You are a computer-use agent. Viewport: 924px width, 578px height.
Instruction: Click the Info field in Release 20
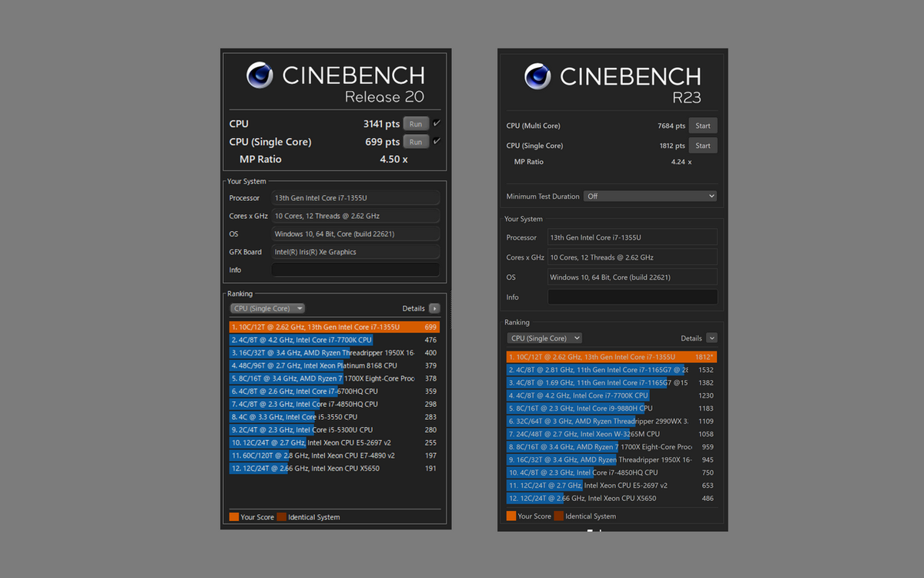tap(355, 270)
